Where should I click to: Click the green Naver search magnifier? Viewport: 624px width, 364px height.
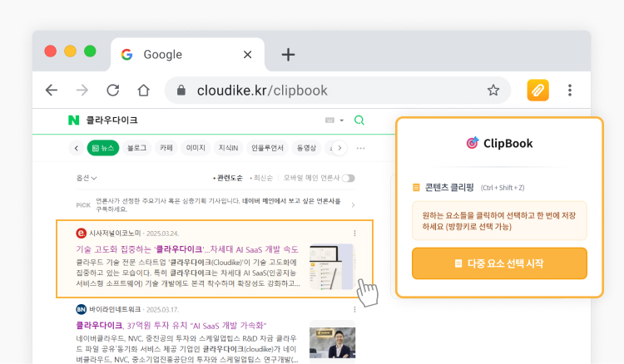coord(359,120)
